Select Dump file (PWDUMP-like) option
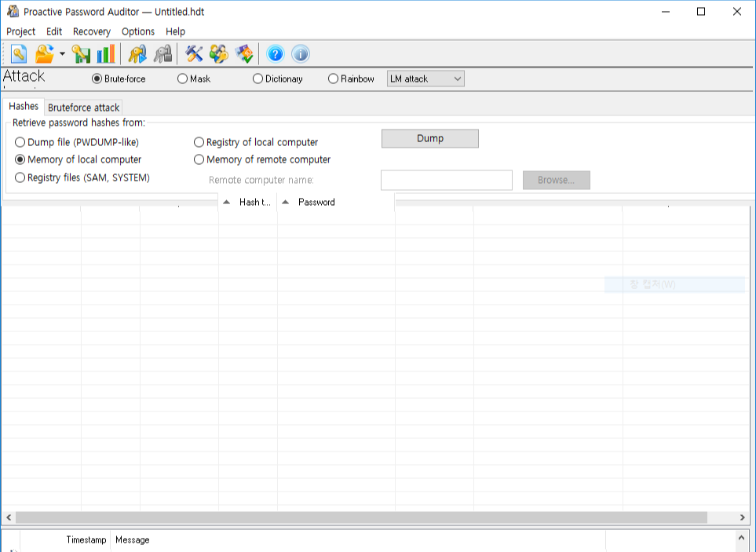 click(77, 142)
